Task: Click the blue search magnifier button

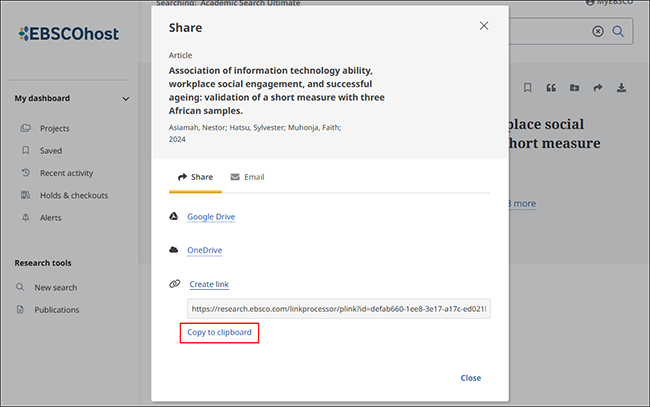Action: [x=618, y=31]
